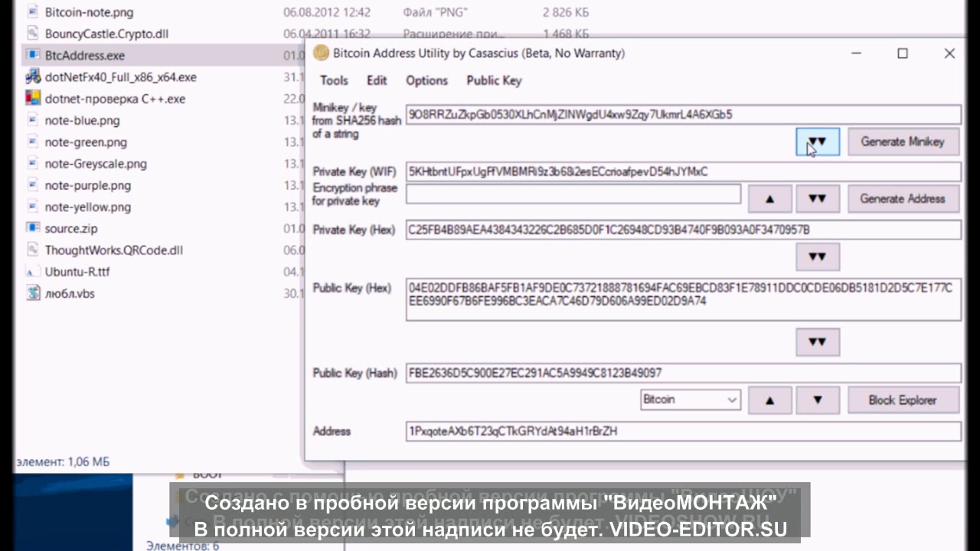Click the Bitcoin-note.png date 06.08.2012 12:42

[327, 12]
